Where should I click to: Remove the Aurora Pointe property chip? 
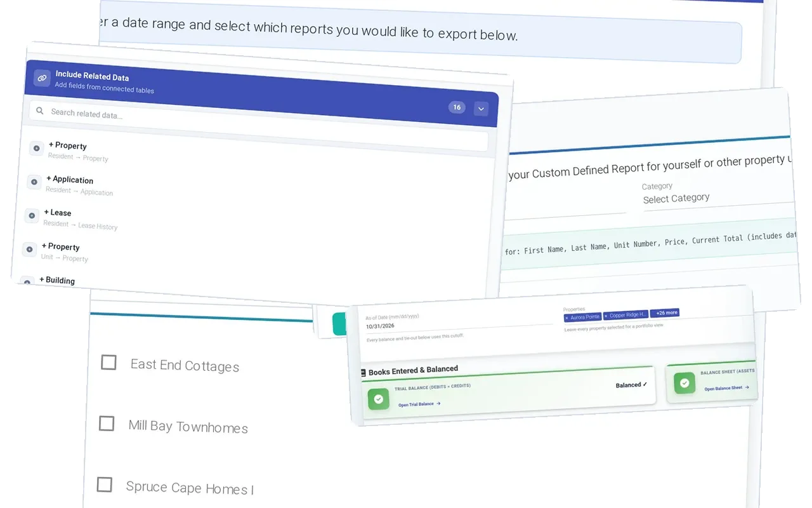[x=567, y=317]
